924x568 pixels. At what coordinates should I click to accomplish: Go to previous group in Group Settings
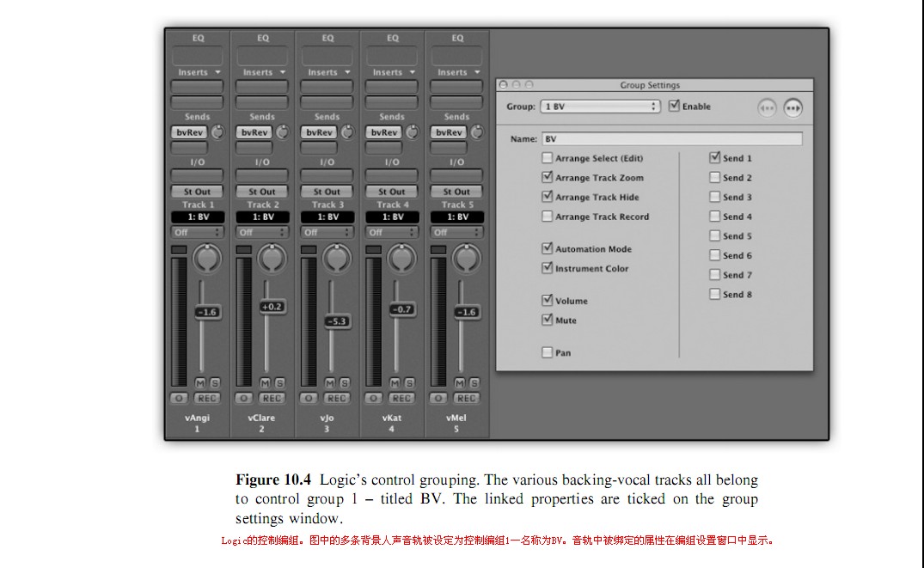coord(767,107)
